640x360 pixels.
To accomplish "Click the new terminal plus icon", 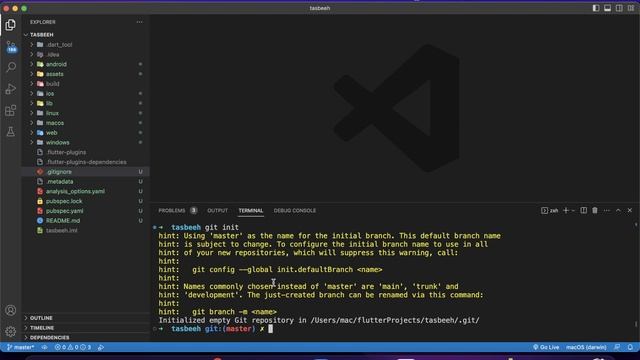I will [566, 210].
